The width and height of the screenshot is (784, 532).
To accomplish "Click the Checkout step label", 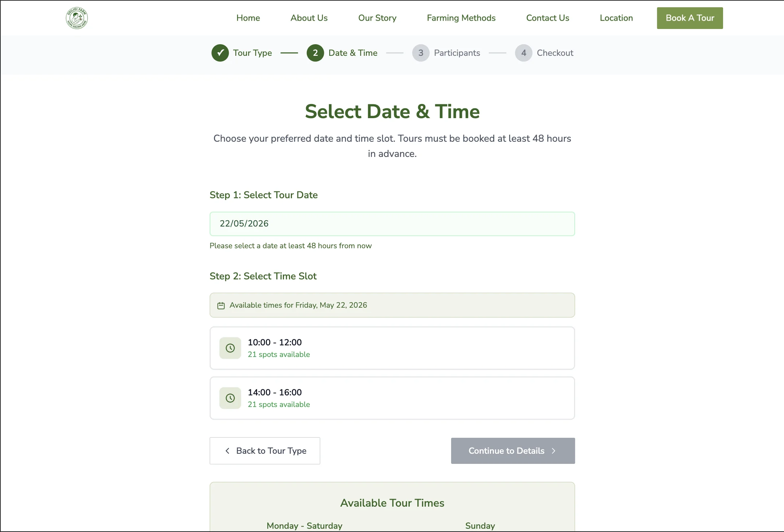I will (555, 53).
